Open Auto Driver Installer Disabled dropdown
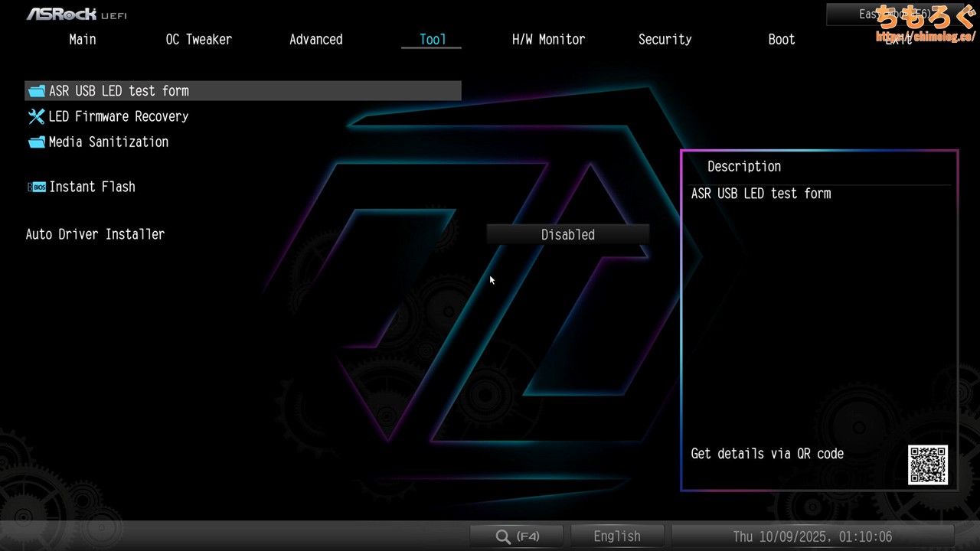Viewport: 980px width, 551px height. 567,235
